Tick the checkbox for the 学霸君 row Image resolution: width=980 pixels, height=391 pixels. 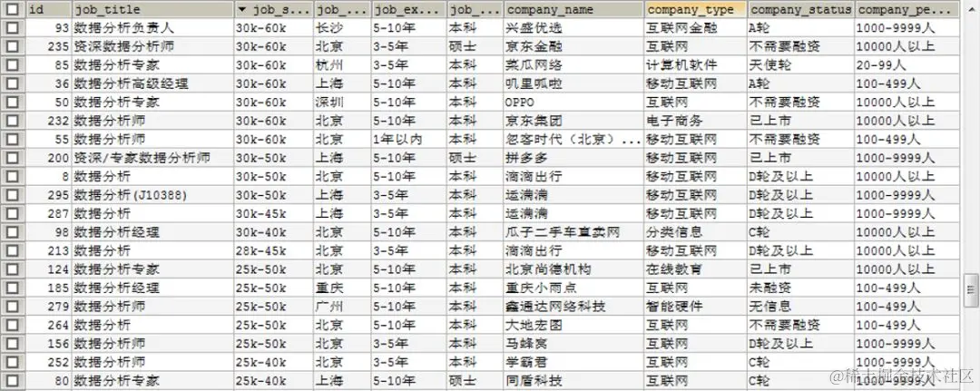click(13, 362)
